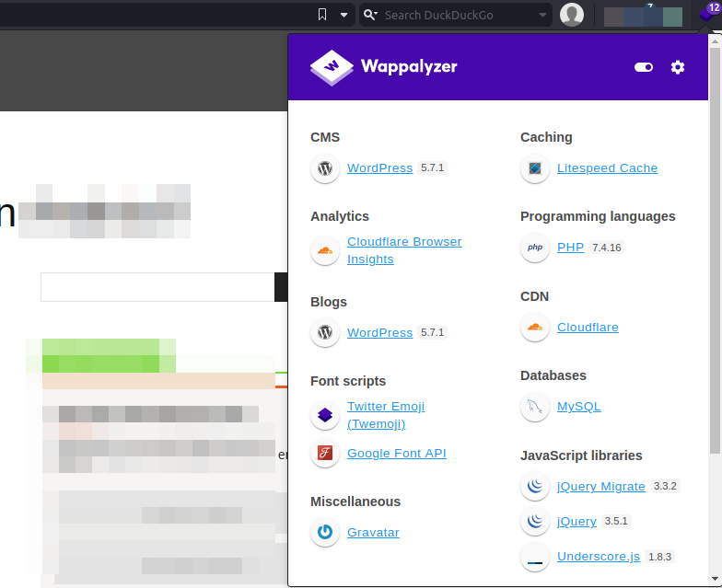Open the MySQL link
This screenshot has height=588, width=722.
click(x=578, y=407)
